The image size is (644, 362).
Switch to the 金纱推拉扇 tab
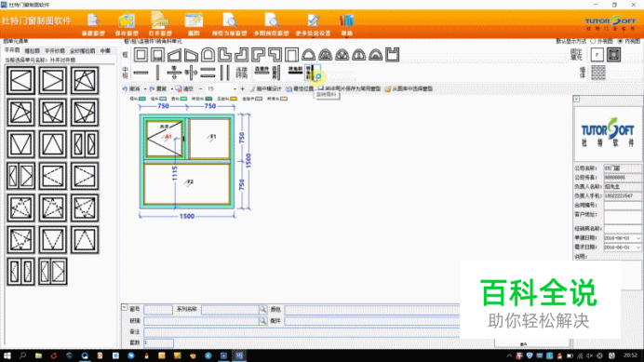pyautogui.click(x=82, y=50)
